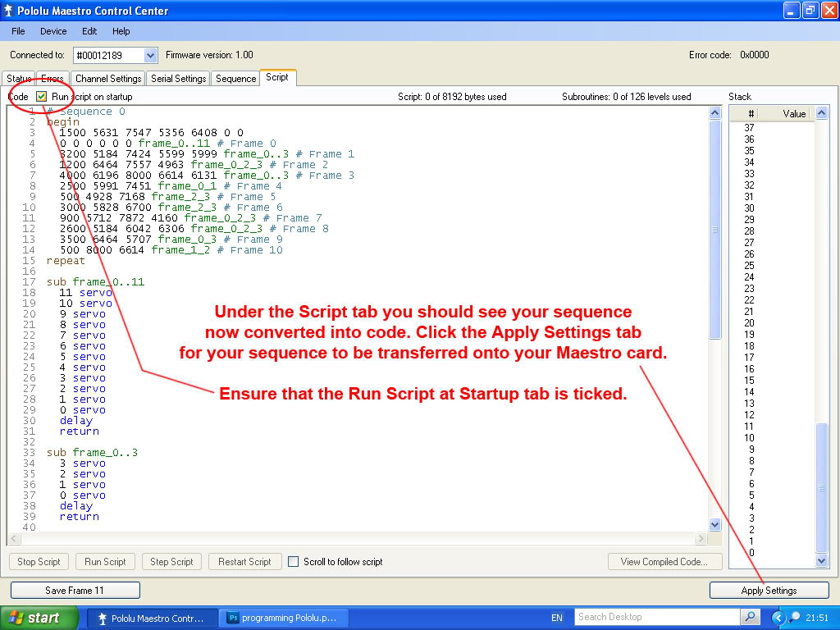The width and height of the screenshot is (840, 630).
Task: Click the # column header in Stack
Action: (x=751, y=113)
